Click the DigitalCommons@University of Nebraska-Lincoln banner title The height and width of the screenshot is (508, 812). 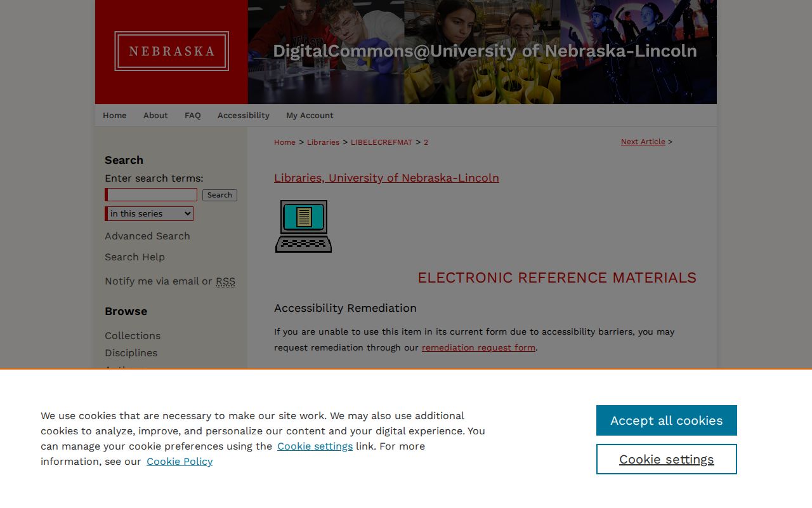(x=485, y=51)
